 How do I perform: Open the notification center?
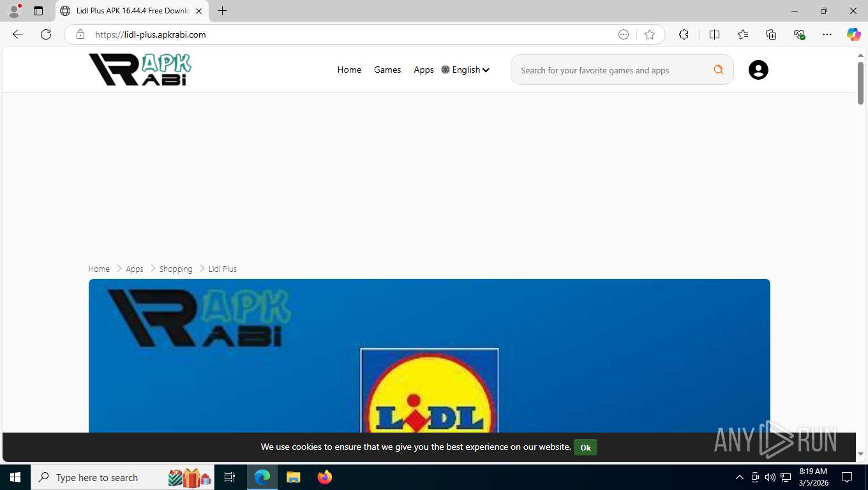[x=847, y=477]
